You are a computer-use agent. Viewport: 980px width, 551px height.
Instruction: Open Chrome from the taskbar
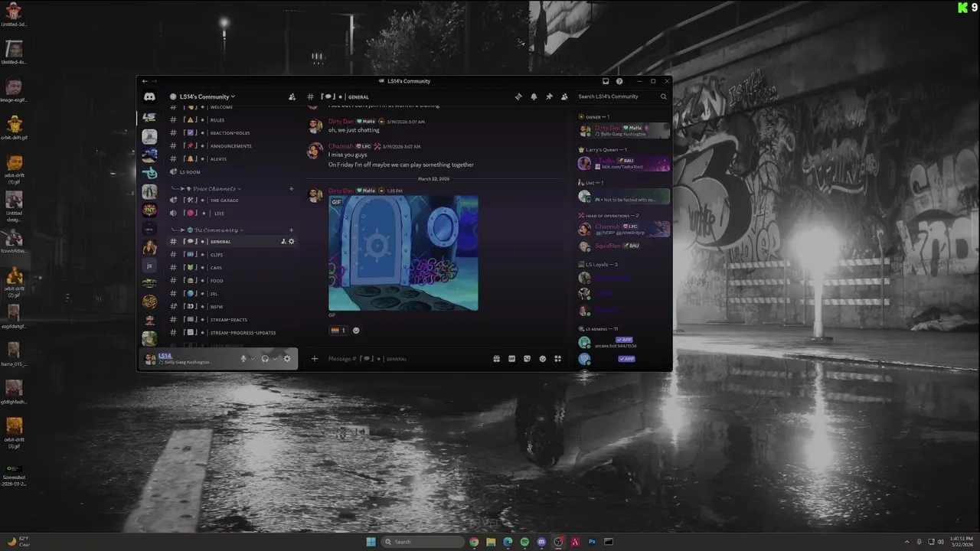[x=474, y=542]
